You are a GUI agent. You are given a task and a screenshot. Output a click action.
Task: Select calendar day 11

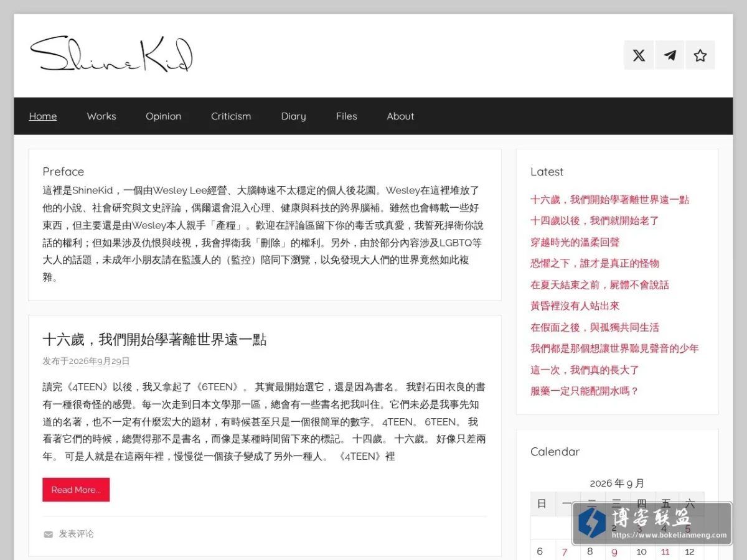[x=665, y=552]
